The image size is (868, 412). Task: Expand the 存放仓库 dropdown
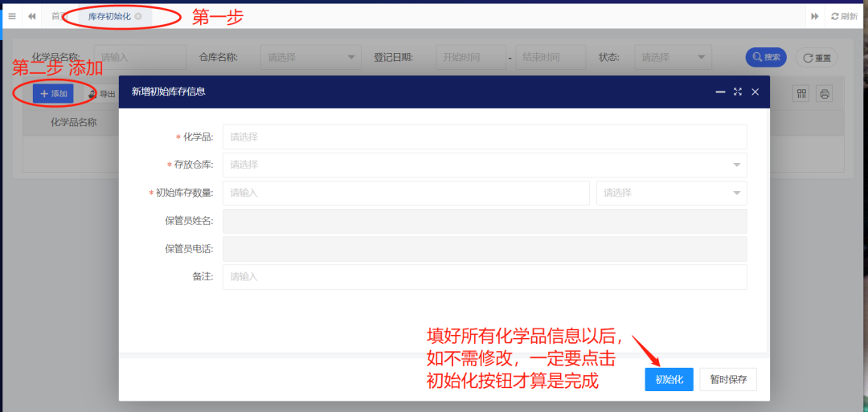click(485, 165)
